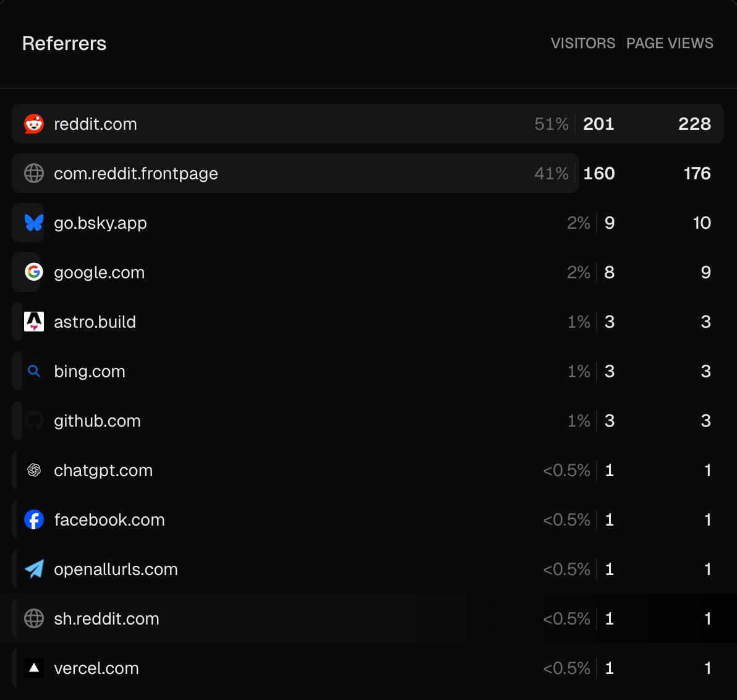The width and height of the screenshot is (737, 700).
Task: Sort by the PAGE VIEWS column header
Action: [670, 43]
